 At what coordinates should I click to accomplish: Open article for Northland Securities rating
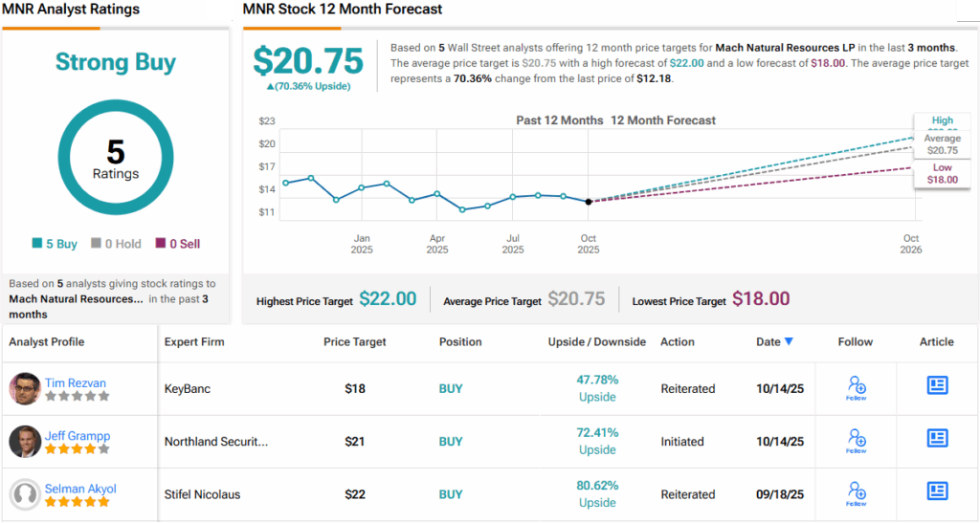click(937, 438)
